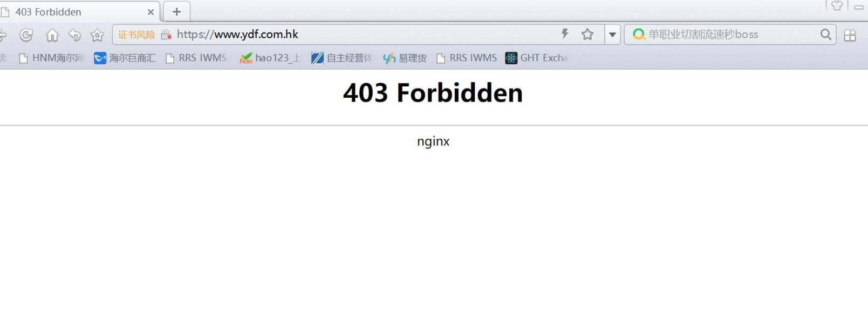Open the hao123 bookmark

pyautogui.click(x=271, y=58)
